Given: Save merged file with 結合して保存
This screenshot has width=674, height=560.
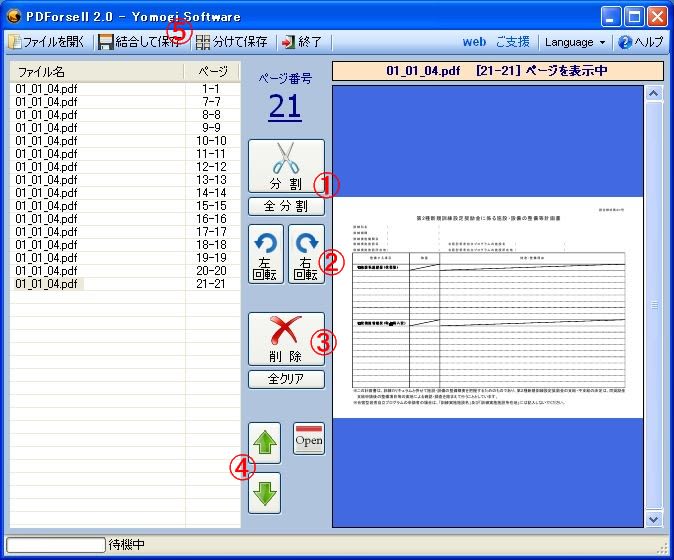Looking at the screenshot, I should coord(140,43).
